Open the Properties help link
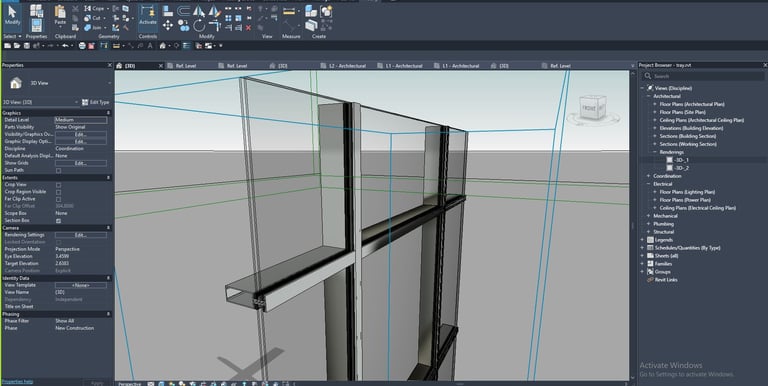Viewport: 768px width, 386px height. [x=18, y=382]
